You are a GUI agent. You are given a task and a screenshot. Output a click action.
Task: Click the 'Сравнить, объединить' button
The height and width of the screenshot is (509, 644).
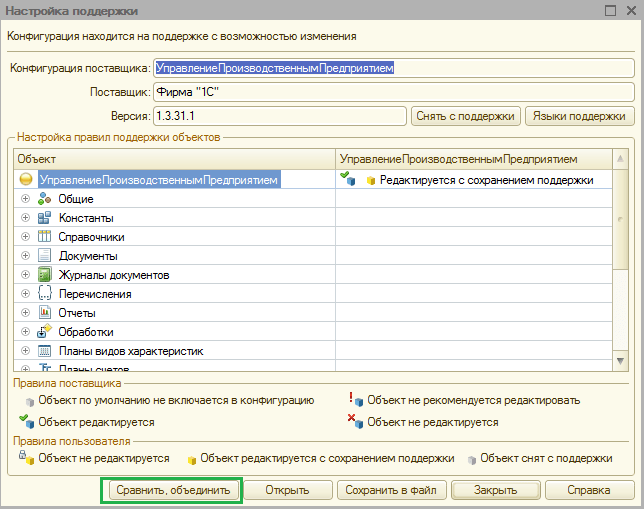[x=172, y=490]
